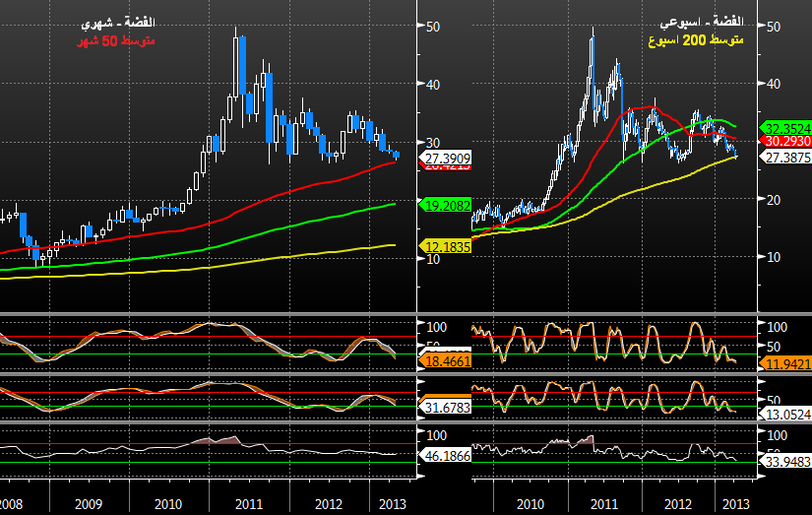Click the 100 label above the 18.4661 tag
The width and height of the screenshot is (812, 515).
437,327
